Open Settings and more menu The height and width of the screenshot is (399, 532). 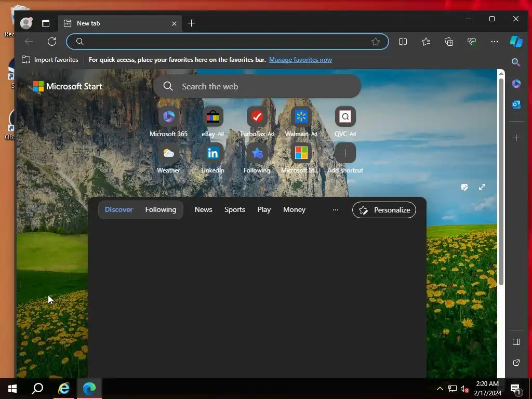(495, 42)
